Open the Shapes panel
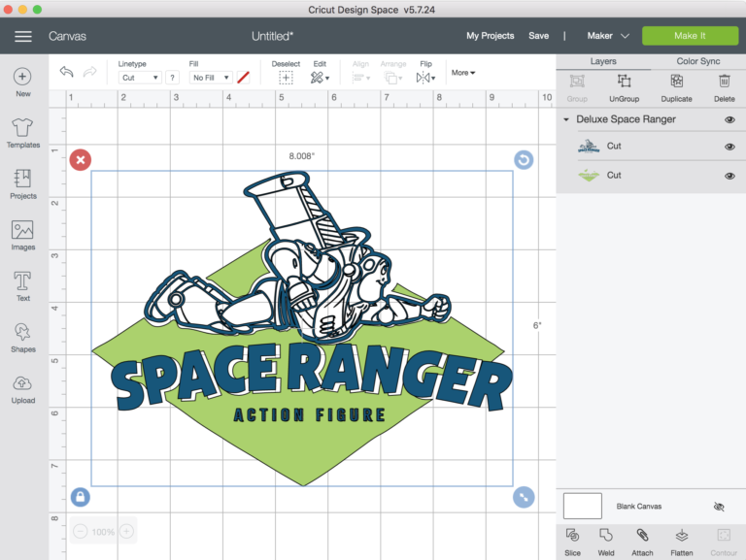 pos(23,338)
